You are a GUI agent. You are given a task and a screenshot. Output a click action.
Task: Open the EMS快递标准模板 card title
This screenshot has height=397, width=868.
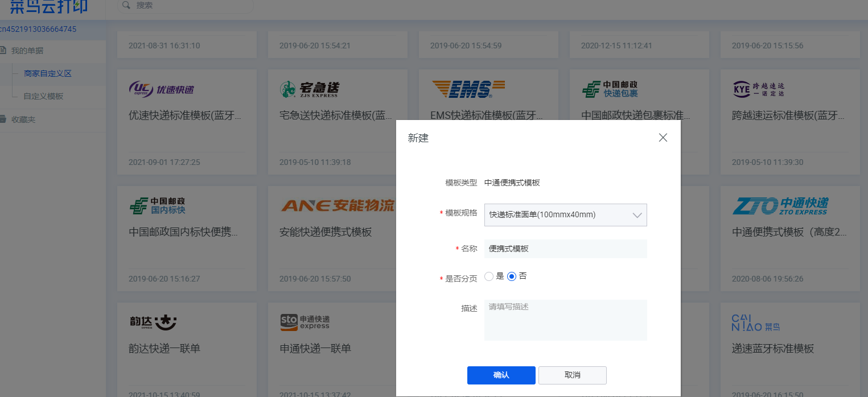pos(487,115)
